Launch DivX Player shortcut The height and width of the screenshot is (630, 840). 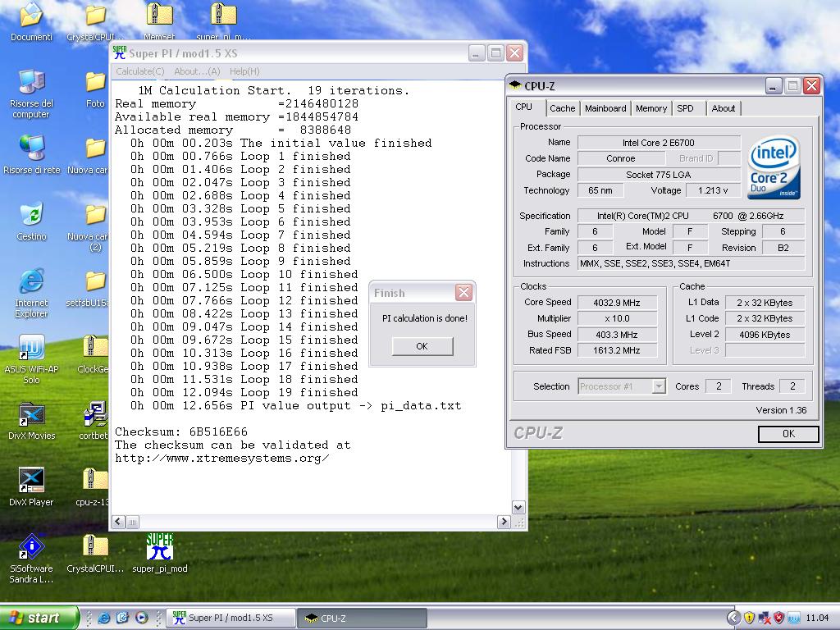(32, 486)
